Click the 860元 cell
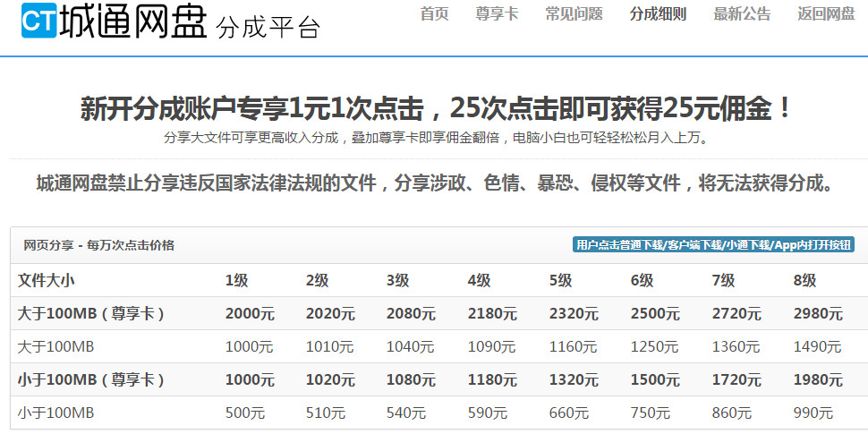The height and width of the screenshot is (434, 868). pos(732,413)
